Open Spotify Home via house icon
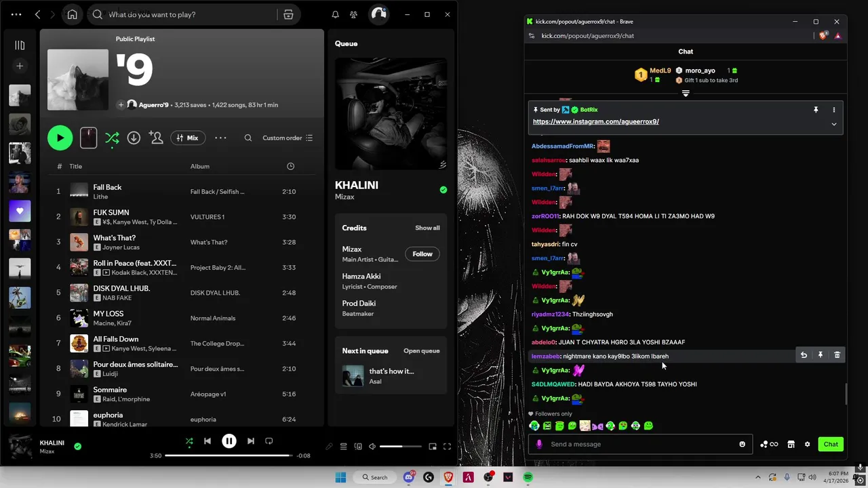Screen dimensions: 868x488 click(73, 14)
